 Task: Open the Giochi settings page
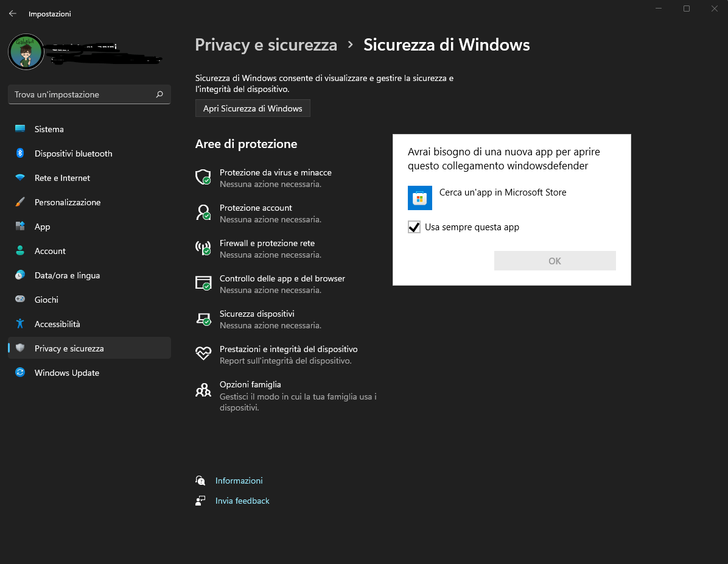(x=89, y=300)
